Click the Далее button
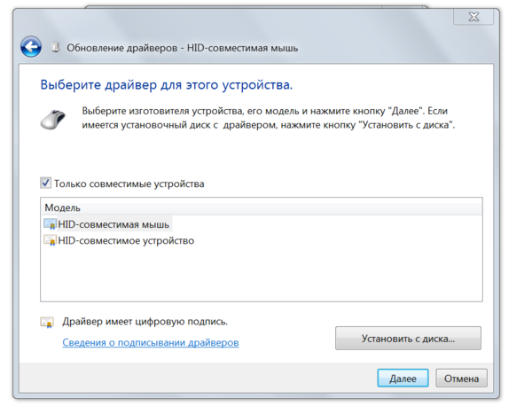Image resolution: width=532 pixels, height=406 pixels. (x=403, y=379)
